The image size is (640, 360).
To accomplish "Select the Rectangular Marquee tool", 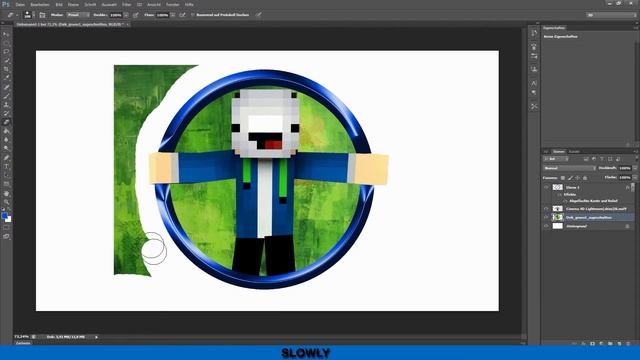I will [6, 43].
